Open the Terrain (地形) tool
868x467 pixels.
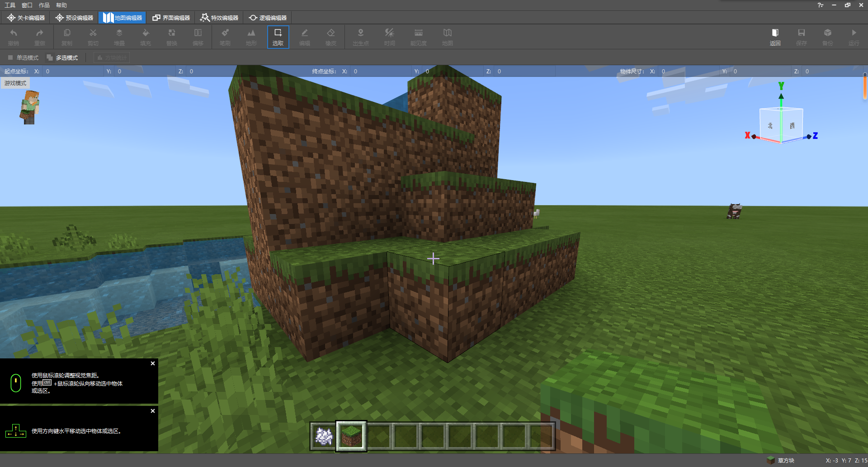click(251, 37)
